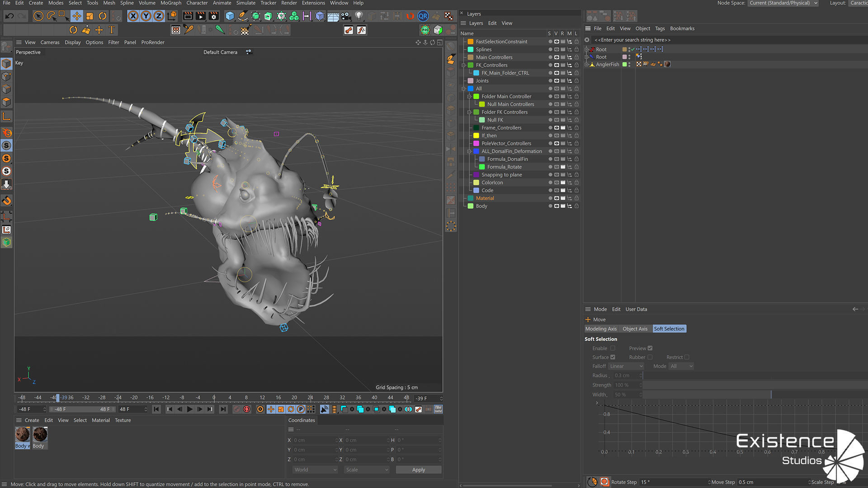Screen dimensions: 868x488
Task: Toggle Body layer lock icon
Action: click(576, 206)
